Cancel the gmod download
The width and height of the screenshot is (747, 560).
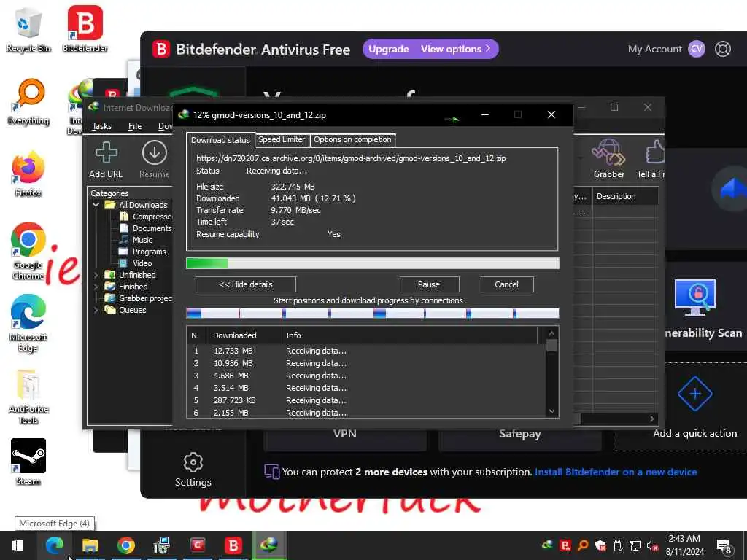pos(506,284)
